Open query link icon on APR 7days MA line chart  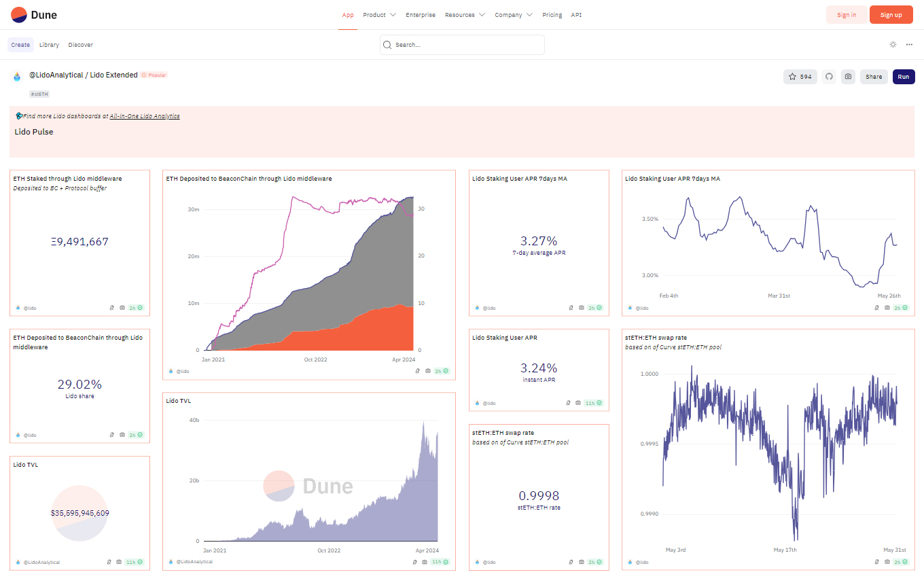pyautogui.click(x=877, y=308)
